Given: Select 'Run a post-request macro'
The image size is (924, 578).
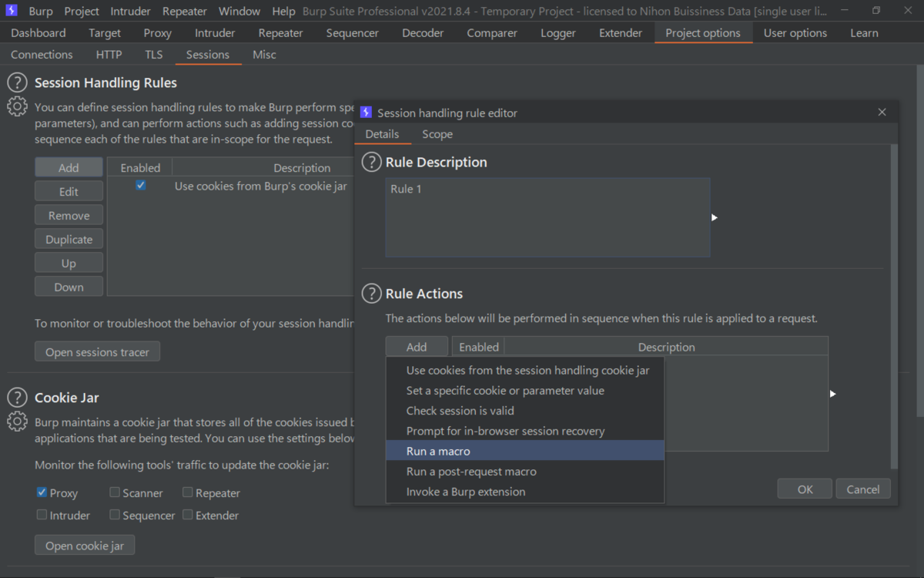Looking at the screenshot, I should point(525,471).
